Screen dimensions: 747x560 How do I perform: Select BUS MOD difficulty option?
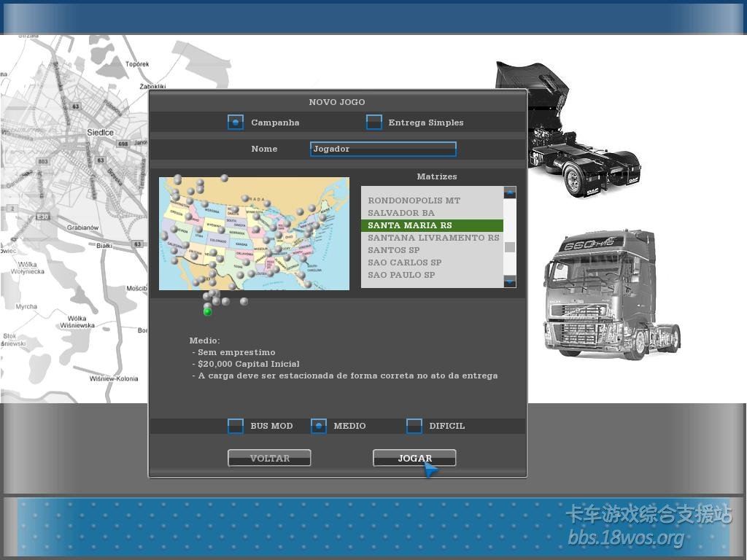point(236,426)
